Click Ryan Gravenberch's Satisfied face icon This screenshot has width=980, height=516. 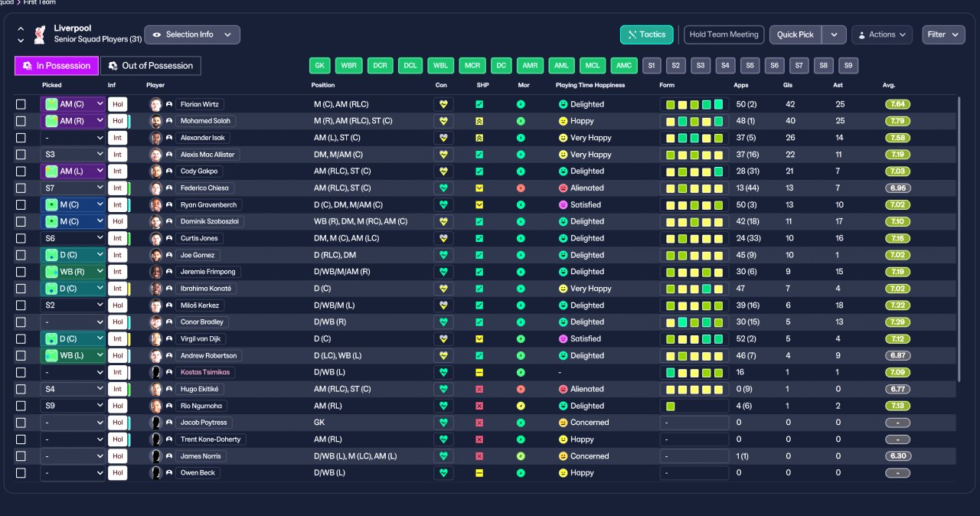563,204
